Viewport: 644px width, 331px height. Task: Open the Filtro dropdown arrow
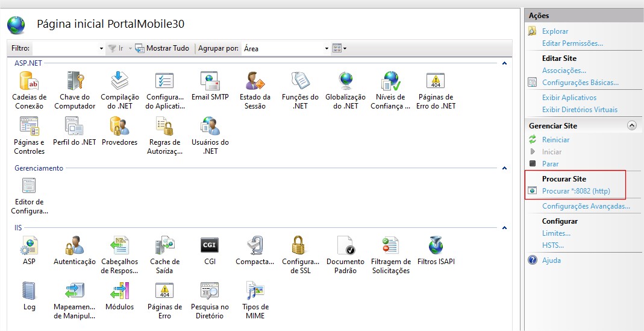101,48
